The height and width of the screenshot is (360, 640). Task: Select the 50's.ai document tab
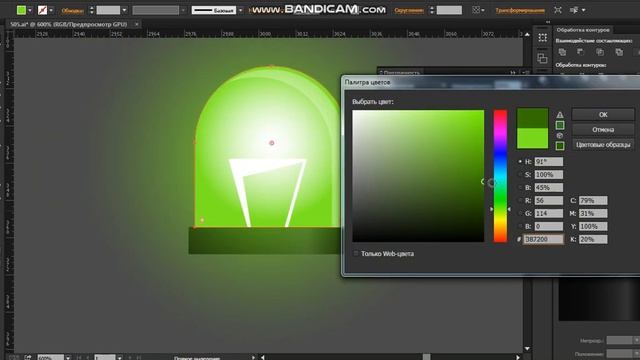click(69, 24)
